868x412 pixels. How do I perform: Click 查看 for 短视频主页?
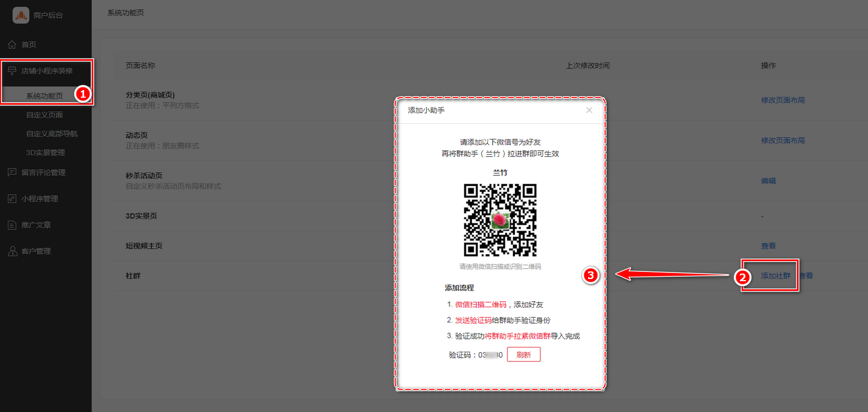pos(768,246)
